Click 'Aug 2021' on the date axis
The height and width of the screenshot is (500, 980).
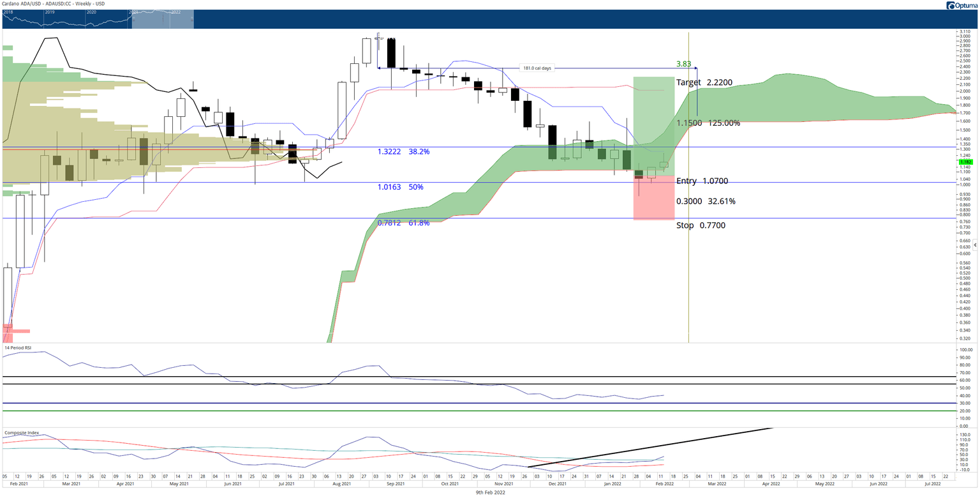tap(343, 484)
